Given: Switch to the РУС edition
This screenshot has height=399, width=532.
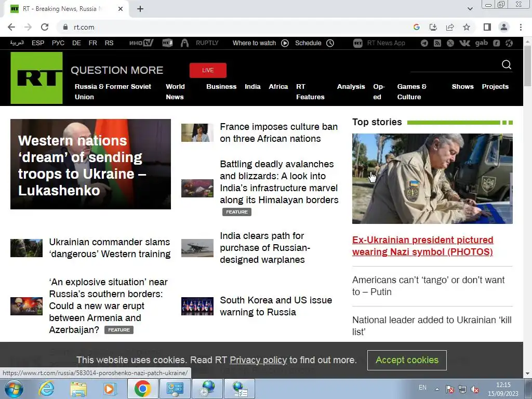Looking at the screenshot, I should coord(58,43).
